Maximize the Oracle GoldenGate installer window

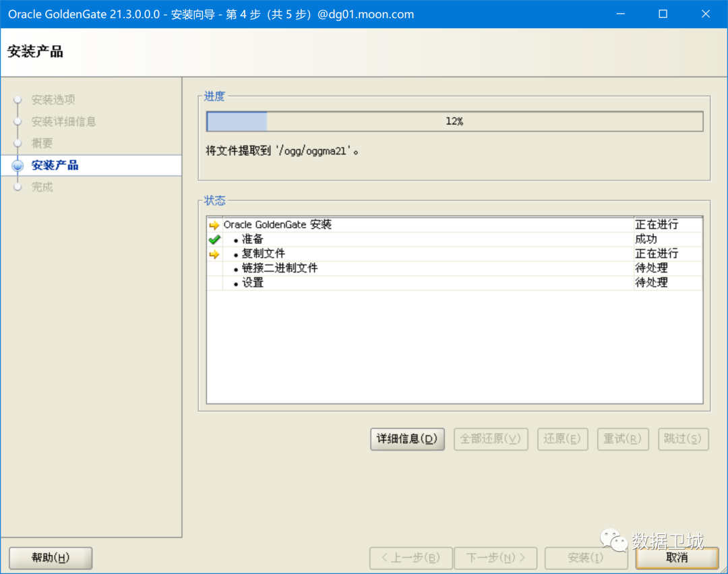663,14
